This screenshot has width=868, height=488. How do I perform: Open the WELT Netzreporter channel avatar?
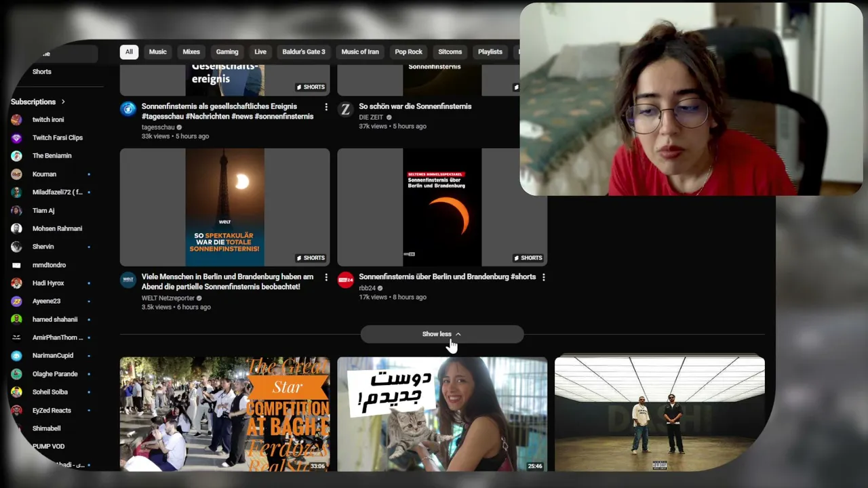click(x=128, y=280)
